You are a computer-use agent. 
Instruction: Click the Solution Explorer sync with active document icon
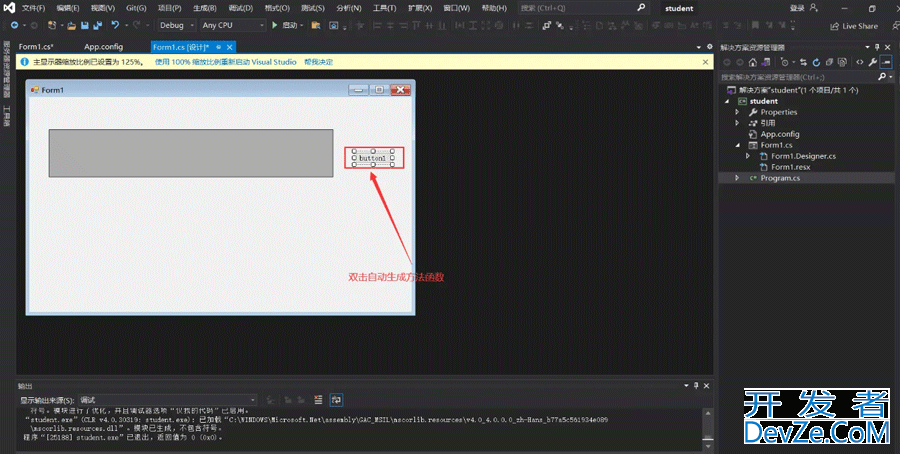tap(803, 62)
